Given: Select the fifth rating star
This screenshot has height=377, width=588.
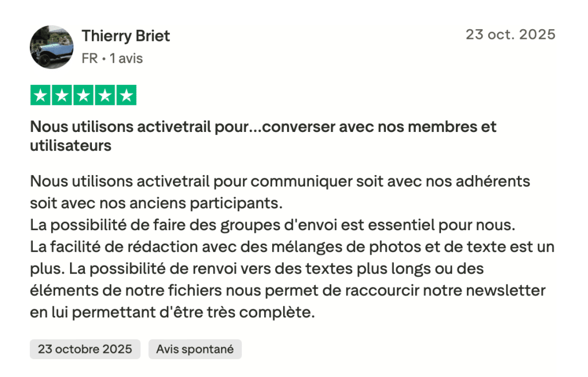Looking at the screenshot, I should (126, 95).
